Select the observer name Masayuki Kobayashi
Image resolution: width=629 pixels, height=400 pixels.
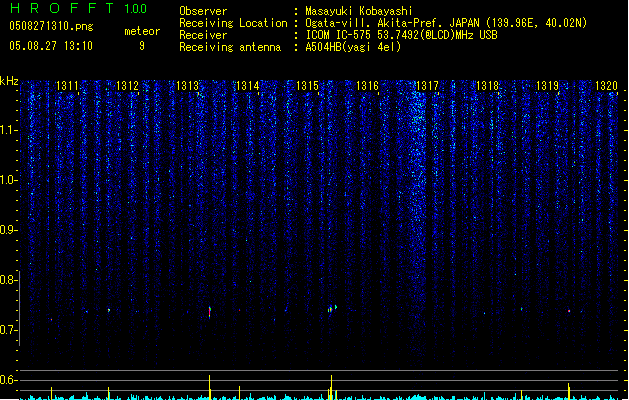pyautogui.click(x=358, y=11)
